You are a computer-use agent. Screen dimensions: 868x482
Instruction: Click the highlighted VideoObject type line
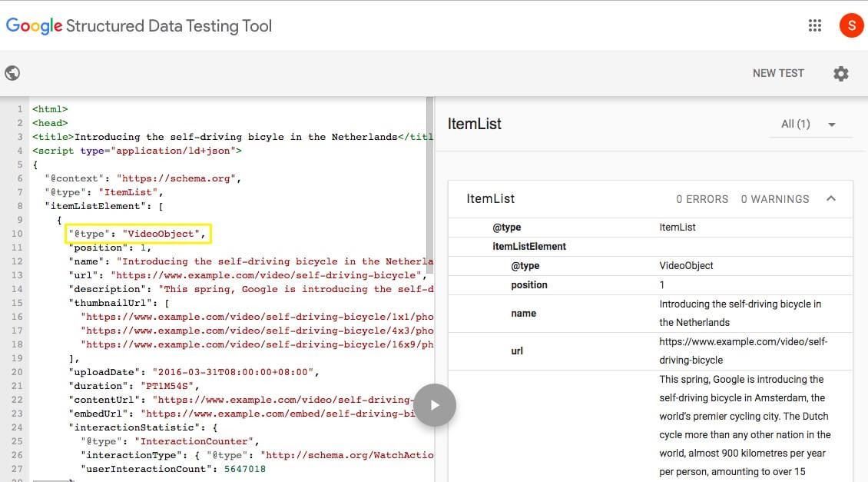(137, 234)
